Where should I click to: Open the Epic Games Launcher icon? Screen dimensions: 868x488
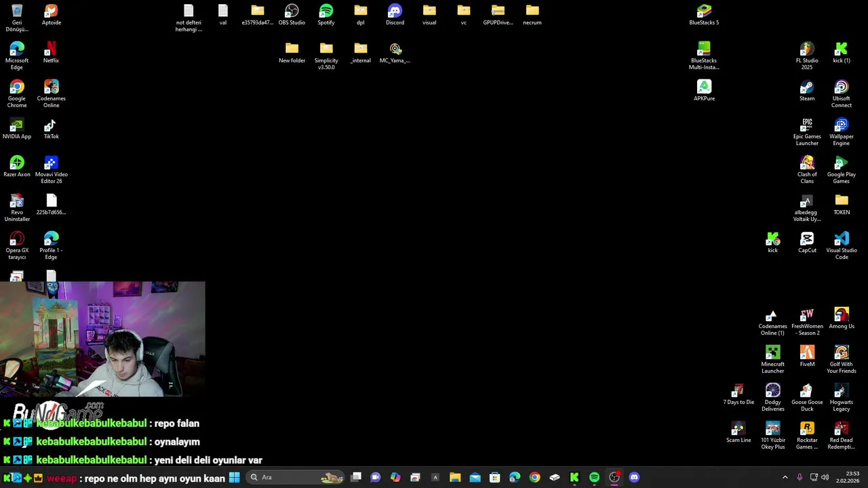click(x=807, y=132)
